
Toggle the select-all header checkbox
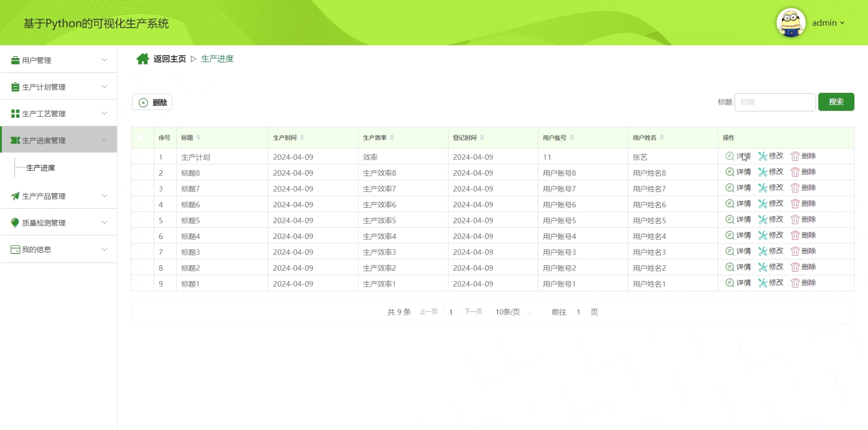(139, 138)
